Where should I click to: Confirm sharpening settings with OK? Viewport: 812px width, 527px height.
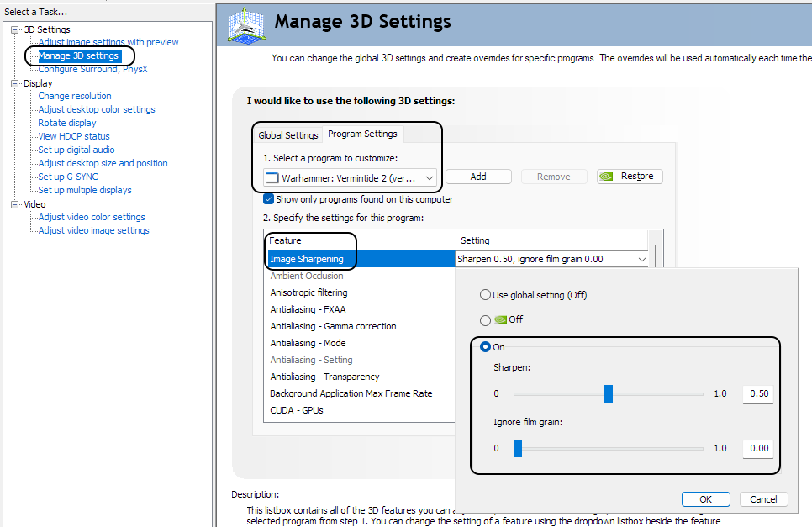706,499
